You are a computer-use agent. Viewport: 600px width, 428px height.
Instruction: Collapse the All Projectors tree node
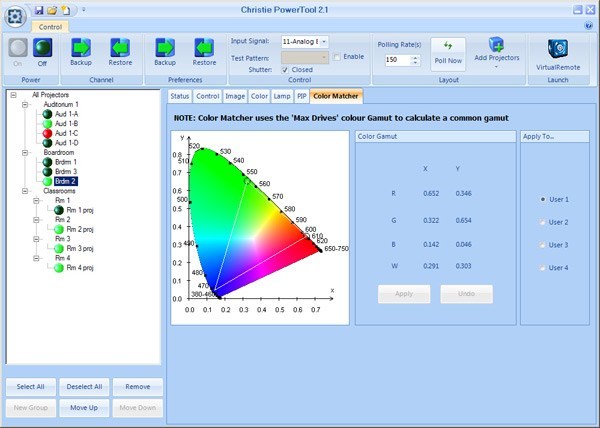click(14, 95)
